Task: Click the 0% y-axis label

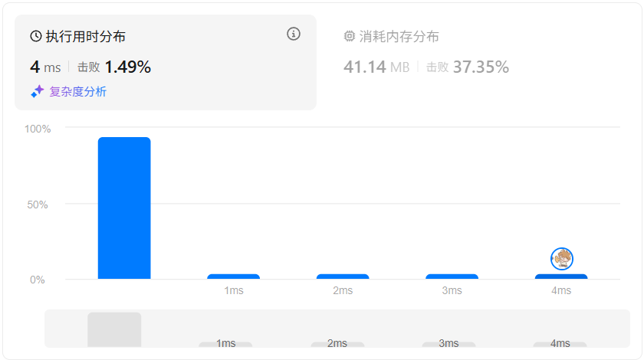Action: [x=38, y=280]
